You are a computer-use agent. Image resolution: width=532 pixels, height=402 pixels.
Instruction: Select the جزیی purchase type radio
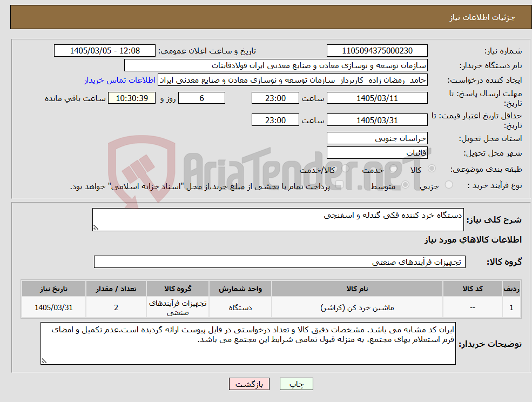[x=448, y=185]
